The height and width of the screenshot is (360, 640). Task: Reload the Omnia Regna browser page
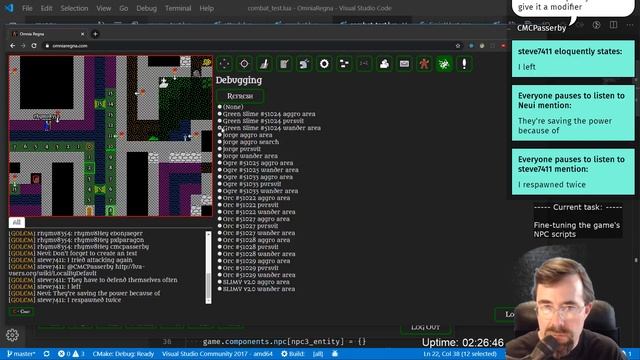(x=34, y=46)
